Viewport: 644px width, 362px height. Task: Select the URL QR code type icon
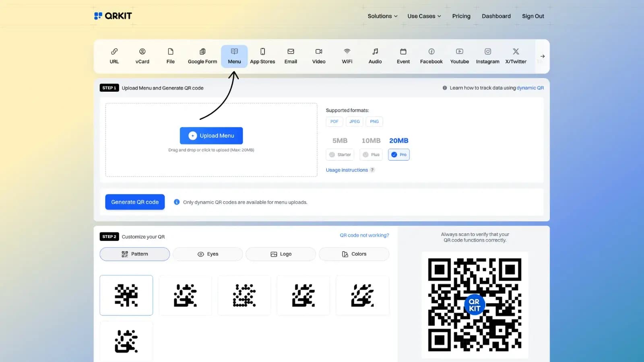[x=114, y=56]
